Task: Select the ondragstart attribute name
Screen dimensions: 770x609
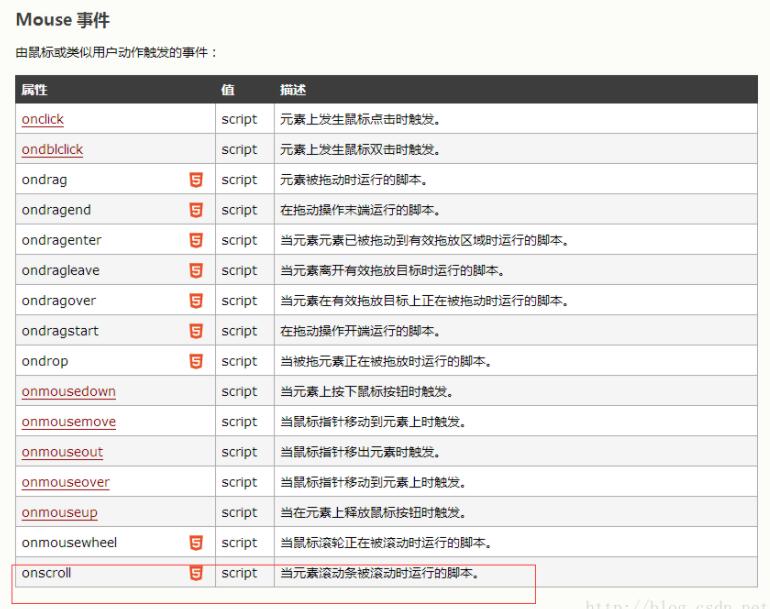Action: pos(60,332)
